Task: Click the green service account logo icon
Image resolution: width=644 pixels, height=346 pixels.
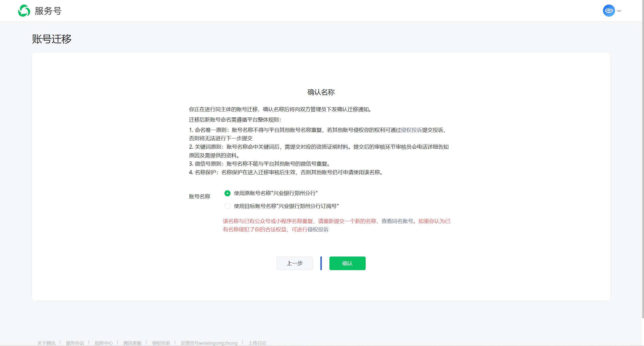Action: click(24, 11)
